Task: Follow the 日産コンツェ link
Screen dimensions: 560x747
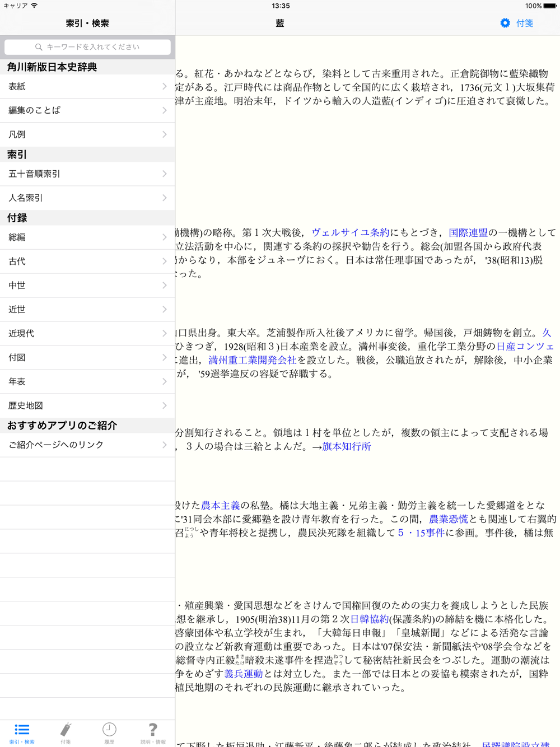Action: [525, 346]
